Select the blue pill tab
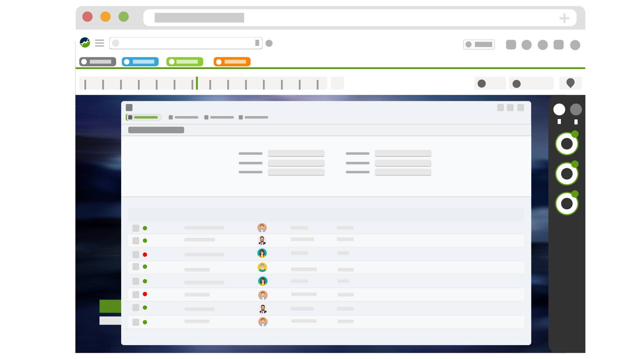Viewport: 644px width, 359px height. point(140,62)
